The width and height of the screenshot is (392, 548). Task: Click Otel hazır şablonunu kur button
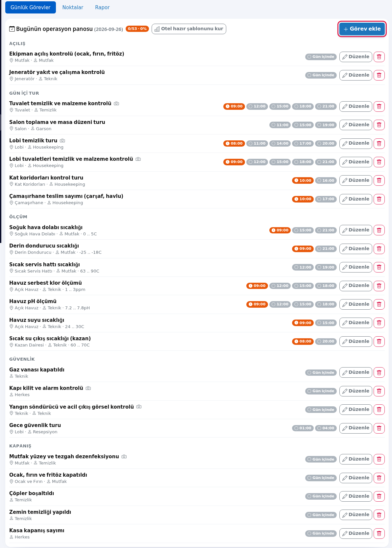tap(189, 29)
